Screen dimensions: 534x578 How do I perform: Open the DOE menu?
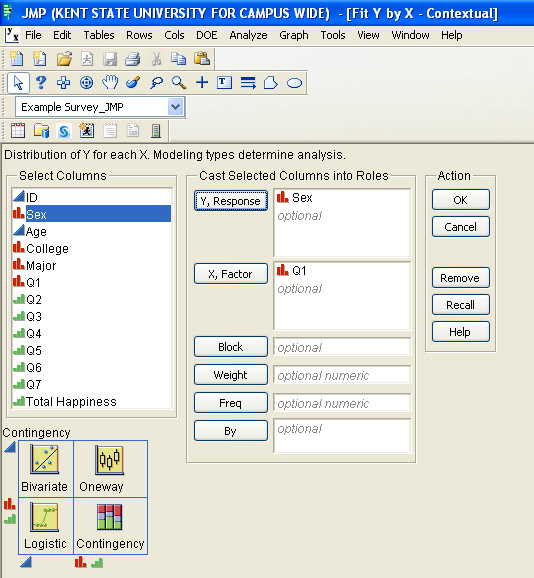(206, 35)
